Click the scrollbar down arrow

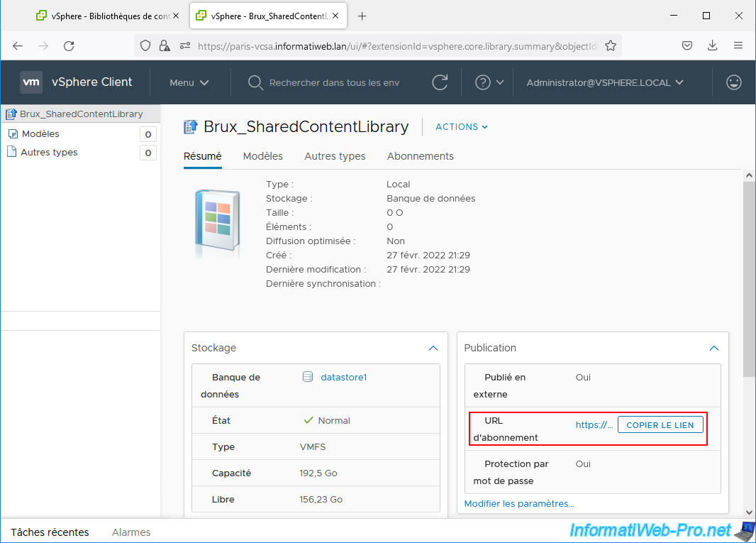[749, 512]
